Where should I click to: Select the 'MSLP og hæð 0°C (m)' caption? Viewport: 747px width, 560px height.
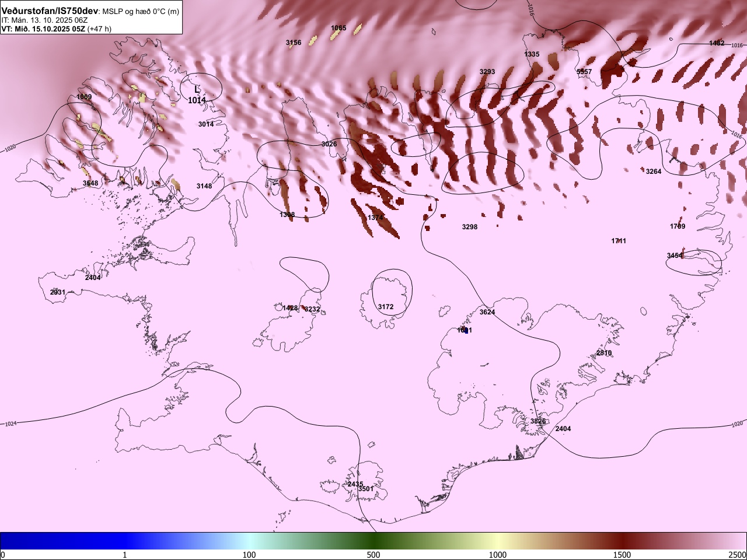pyautogui.click(x=141, y=12)
